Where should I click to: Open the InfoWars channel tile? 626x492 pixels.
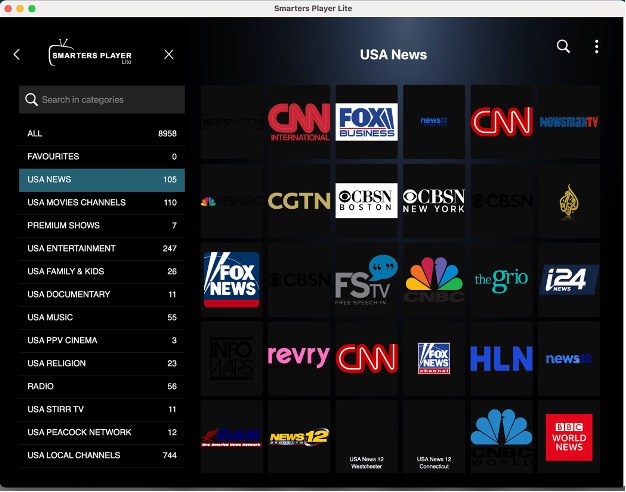click(232, 358)
